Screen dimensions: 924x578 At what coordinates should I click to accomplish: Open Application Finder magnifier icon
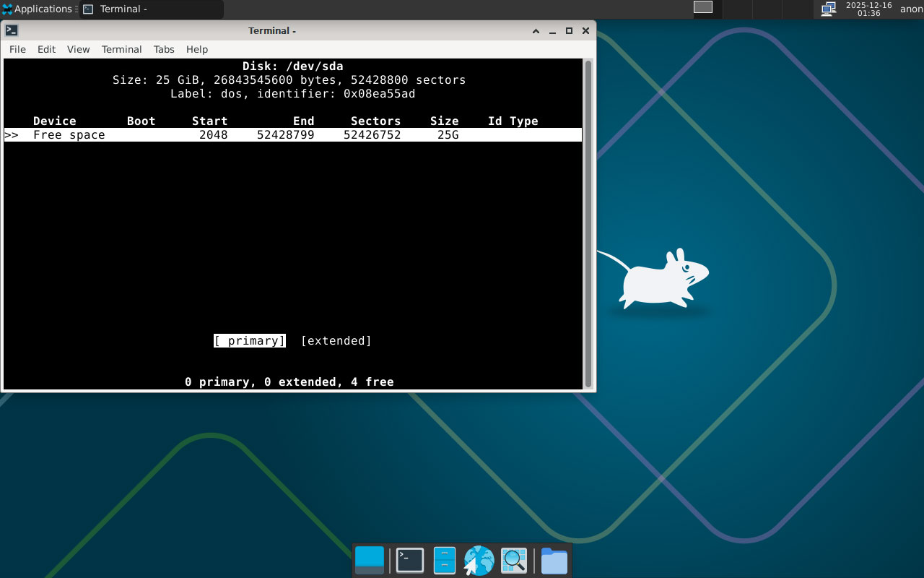coord(514,560)
